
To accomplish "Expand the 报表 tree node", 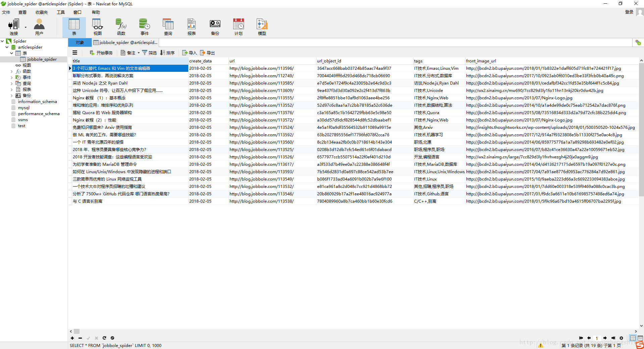I will point(11,90).
